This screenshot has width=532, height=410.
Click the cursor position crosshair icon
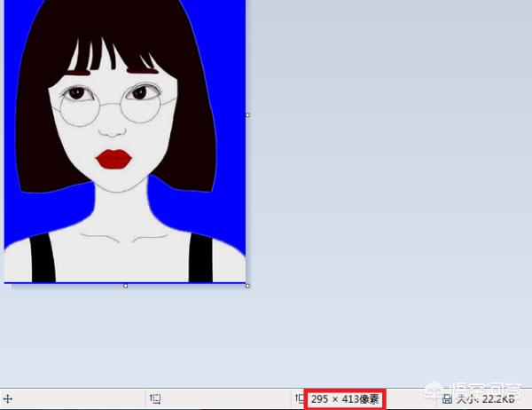coord(8,399)
